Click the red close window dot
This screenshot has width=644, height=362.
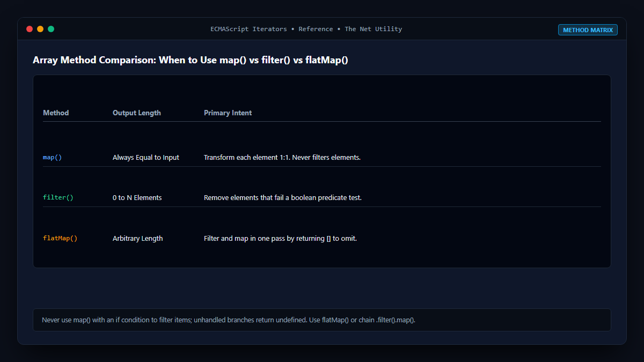30,29
